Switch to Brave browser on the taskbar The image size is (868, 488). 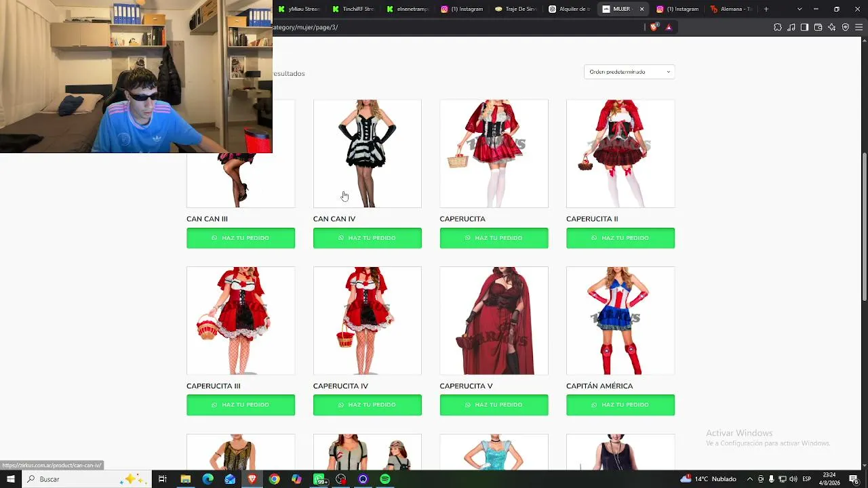click(x=252, y=479)
